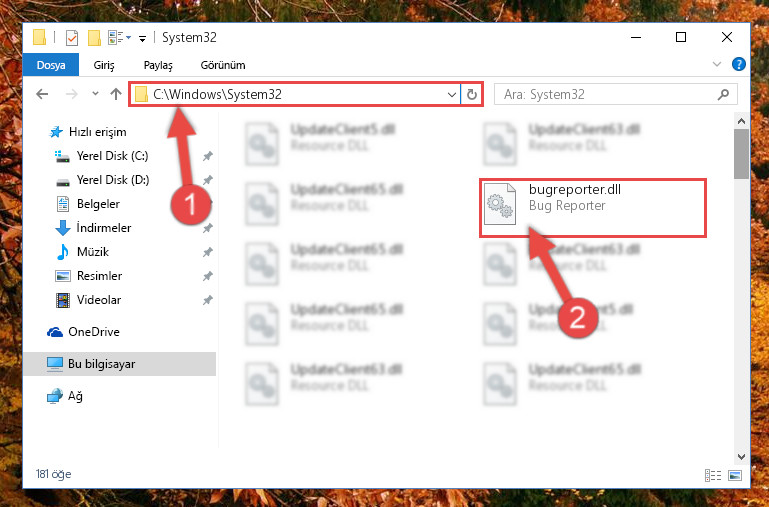Open the Paylaş ribbon tab

coord(158,65)
